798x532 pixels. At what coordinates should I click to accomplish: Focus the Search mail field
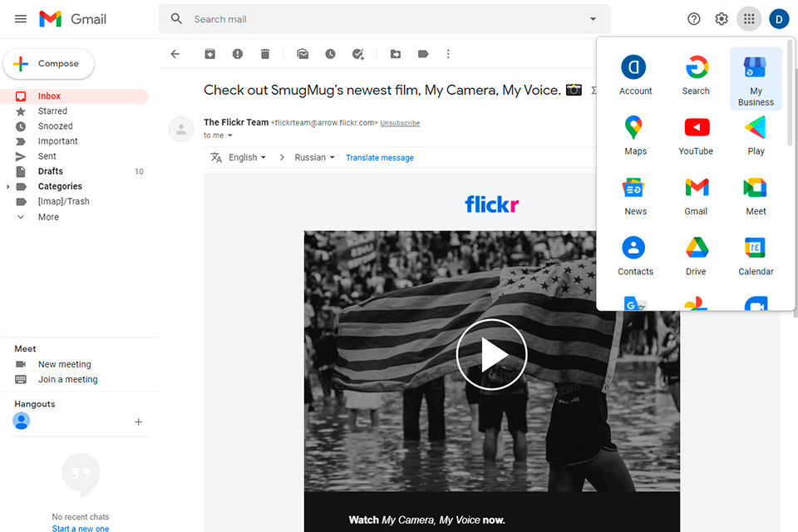[384, 19]
